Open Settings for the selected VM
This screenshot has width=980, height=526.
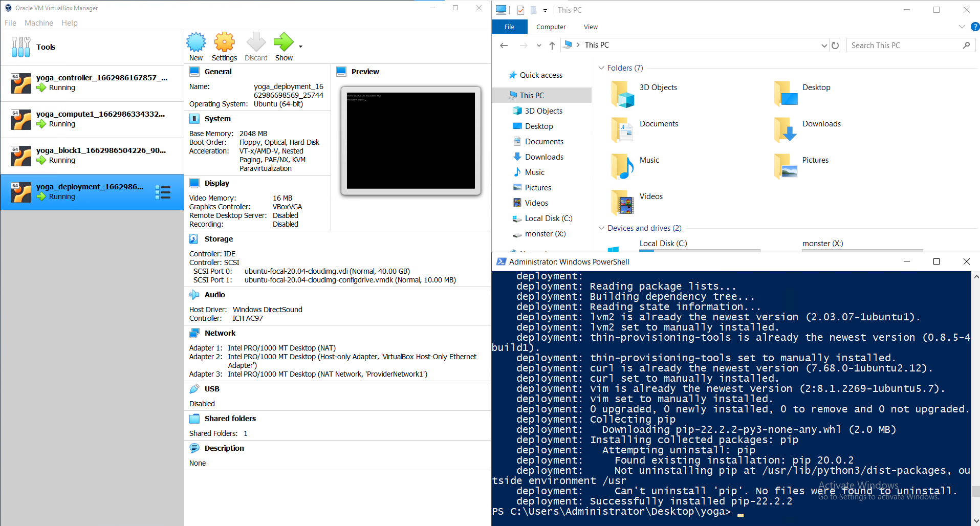[x=224, y=42]
